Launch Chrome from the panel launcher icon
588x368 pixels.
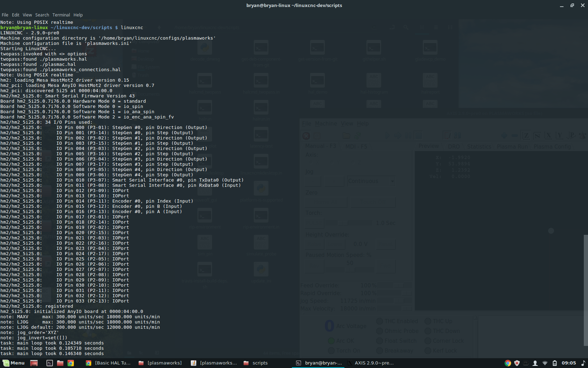71,363
